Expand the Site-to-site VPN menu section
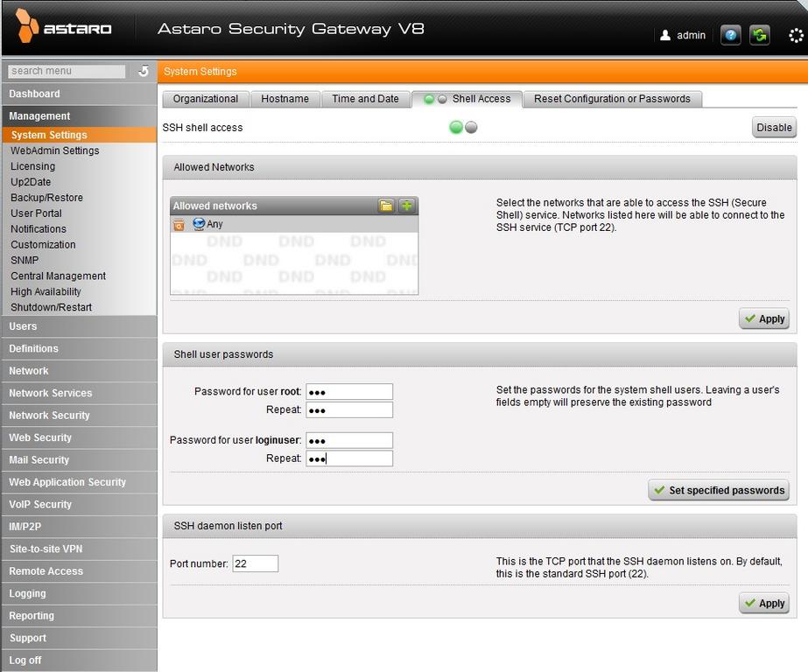The image size is (808, 672). click(46, 549)
